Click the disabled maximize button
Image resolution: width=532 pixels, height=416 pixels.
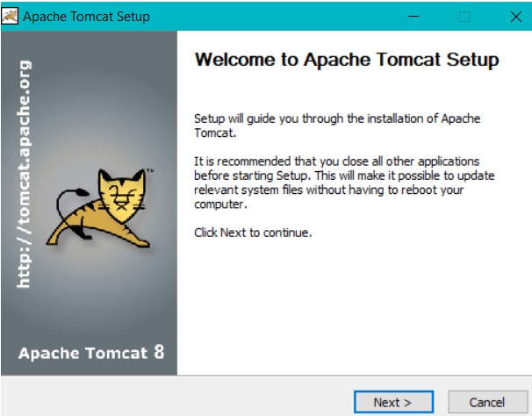tap(464, 17)
